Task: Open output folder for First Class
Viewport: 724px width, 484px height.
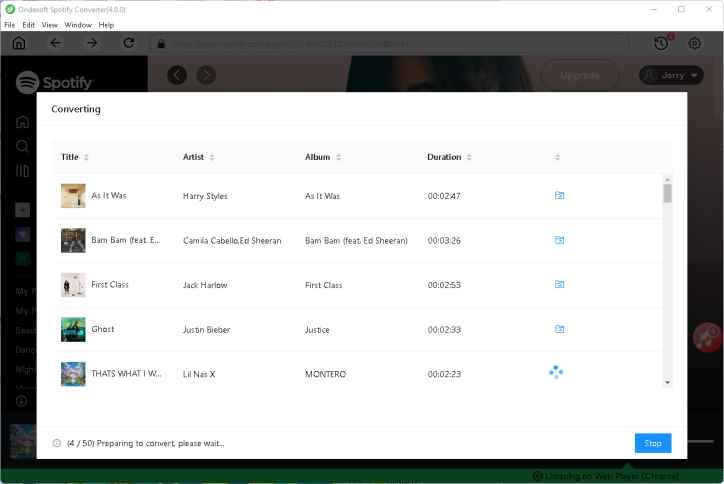Action: coord(559,285)
